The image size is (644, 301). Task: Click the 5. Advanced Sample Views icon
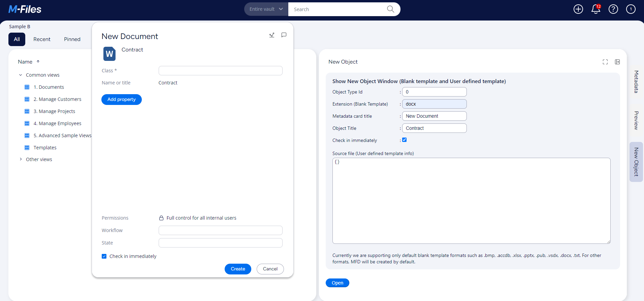click(27, 136)
